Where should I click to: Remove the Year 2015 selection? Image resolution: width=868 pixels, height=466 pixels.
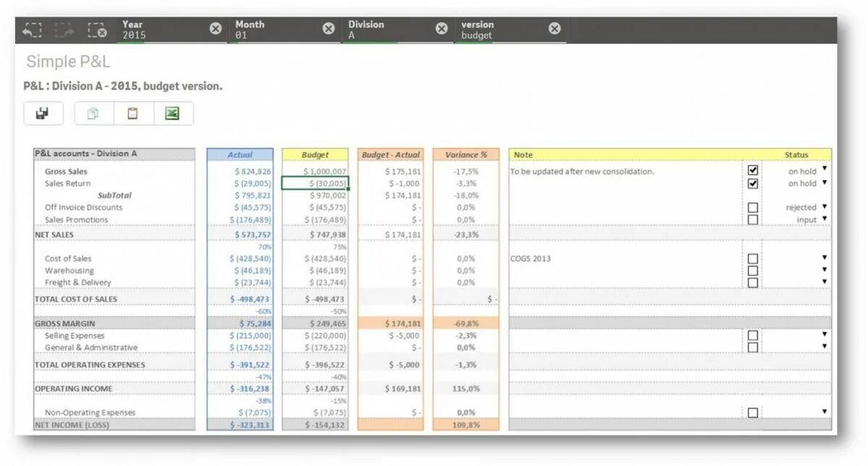(x=216, y=28)
